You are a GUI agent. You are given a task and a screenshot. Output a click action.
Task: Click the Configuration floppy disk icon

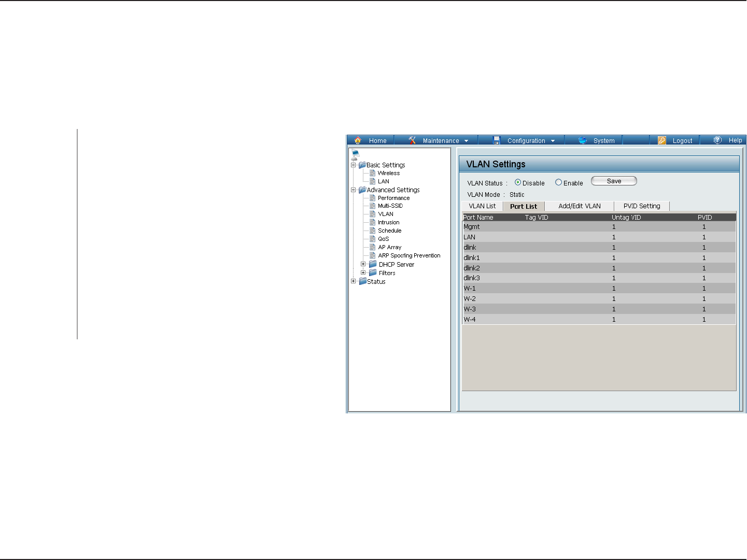(x=497, y=140)
